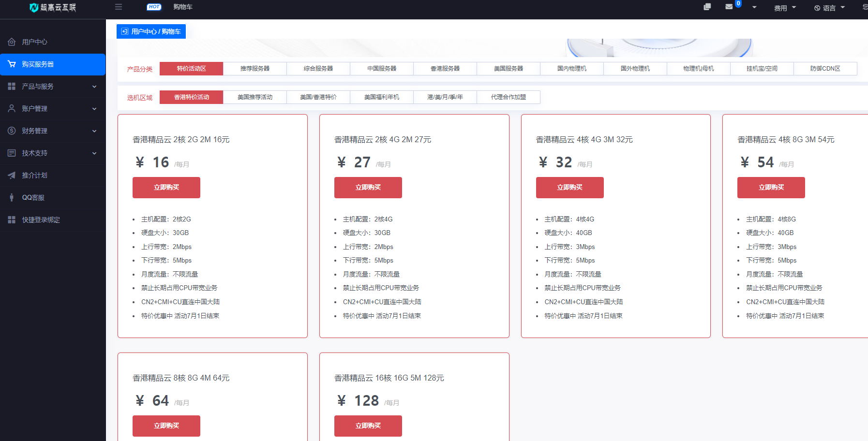Click the hamburger menu toggle icon

[119, 7]
